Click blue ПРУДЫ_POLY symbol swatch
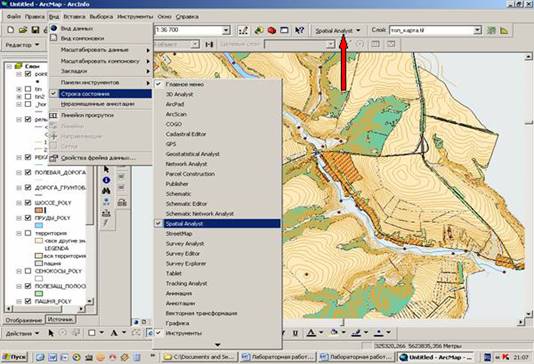Viewport: 534px width, 364px height. click(39, 225)
